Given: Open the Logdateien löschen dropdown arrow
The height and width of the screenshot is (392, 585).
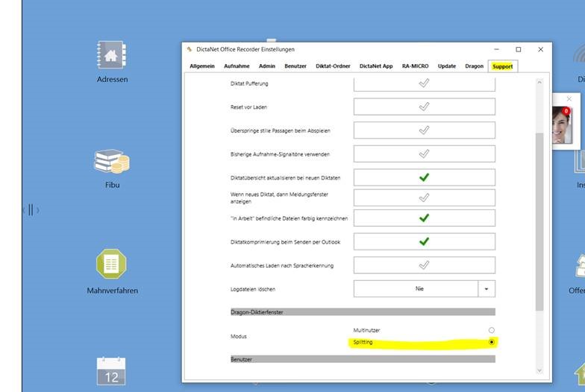Looking at the screenshot, I should 487,289.
